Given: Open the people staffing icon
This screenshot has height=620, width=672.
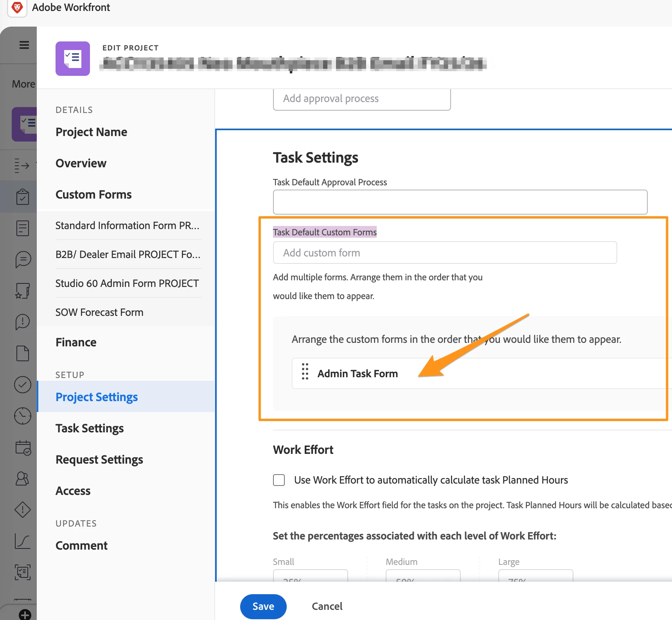Looking at the screenshot, I should click(22, 478).
